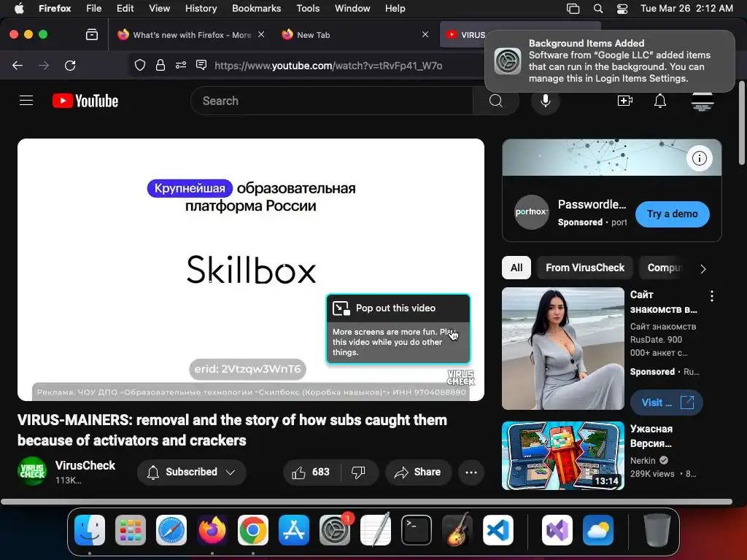Like the video with thumbs up

tap(312, 472)
